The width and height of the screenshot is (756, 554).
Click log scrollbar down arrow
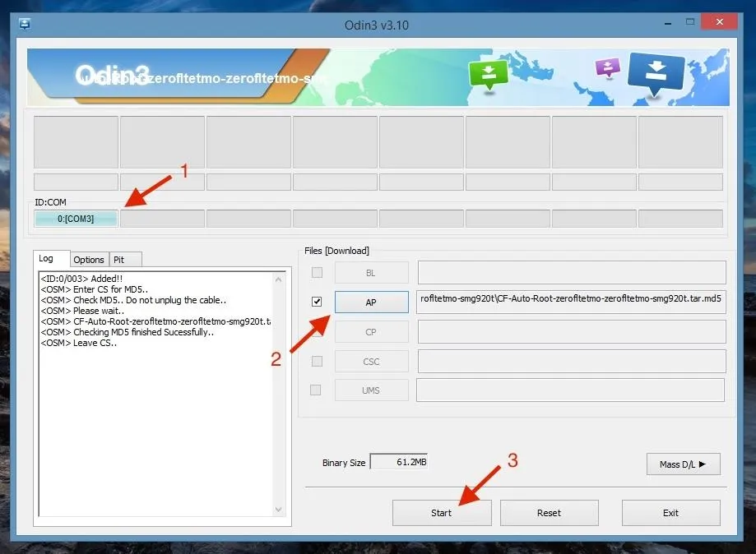point(278,509)
